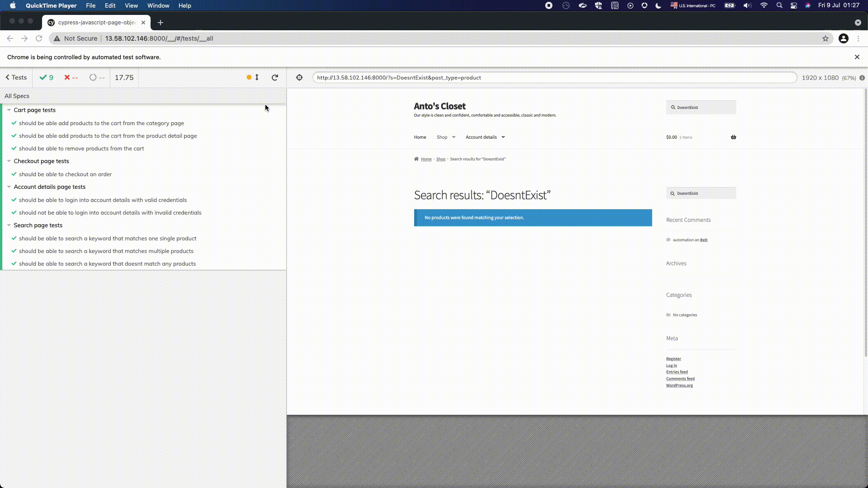Viewport: 868px width, 488px height.
Task: Open macOS Spotlight search icon
Action: (779, 5)
